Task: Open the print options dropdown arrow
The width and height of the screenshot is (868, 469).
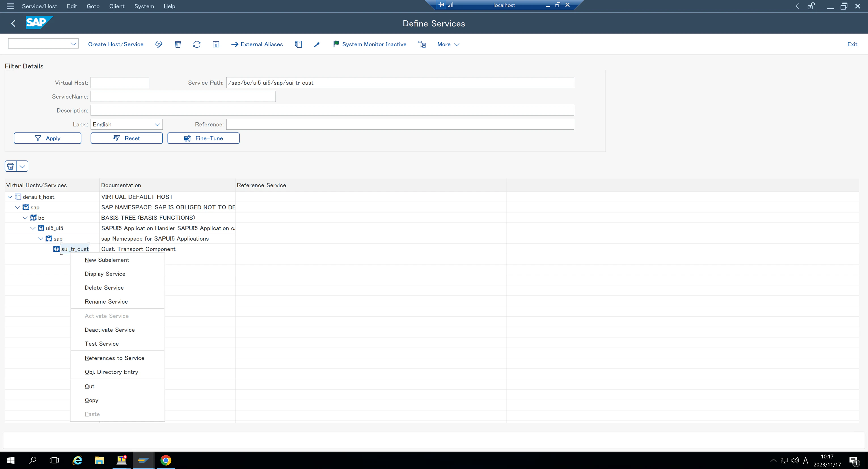Action: click(x=23, y=166)
